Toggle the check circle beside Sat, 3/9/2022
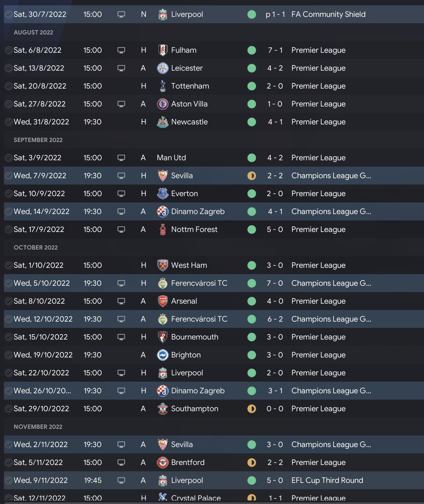424x504 pixels. 8,158
